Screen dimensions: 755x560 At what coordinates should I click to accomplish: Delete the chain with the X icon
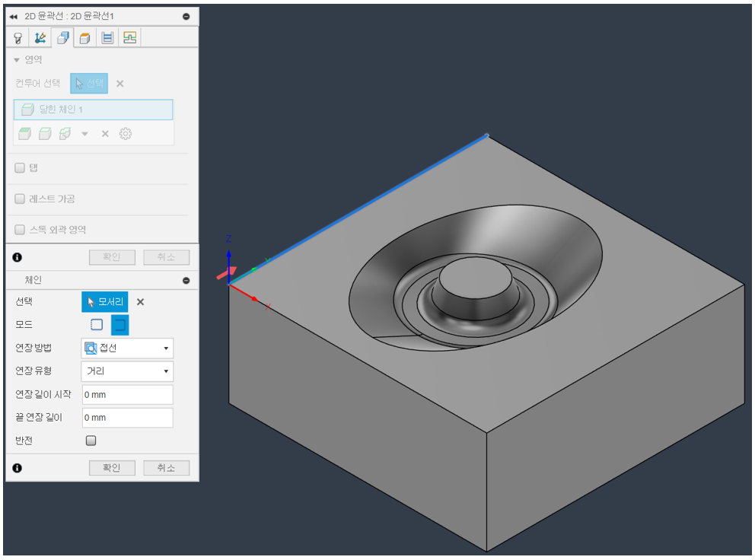[x=105, y=134]
